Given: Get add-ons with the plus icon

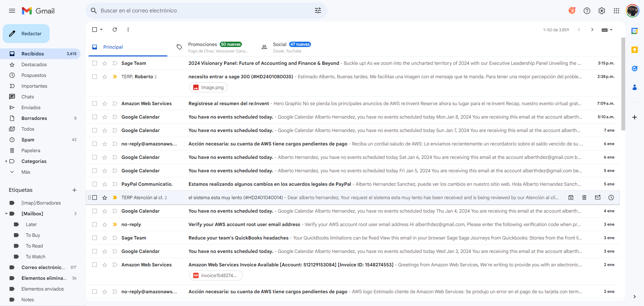Looking at the screenshot, I should tap(635, 117).
